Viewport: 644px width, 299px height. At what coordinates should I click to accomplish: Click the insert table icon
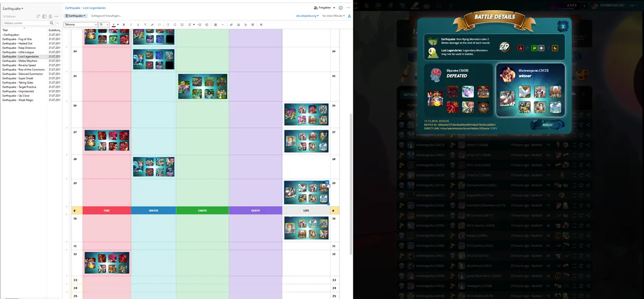coord(215,25)
